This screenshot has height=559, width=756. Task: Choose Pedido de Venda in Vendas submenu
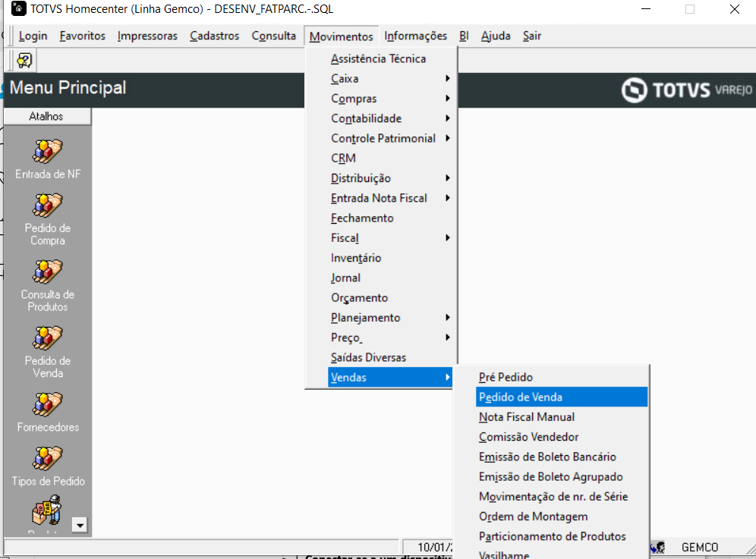[562, 397]
